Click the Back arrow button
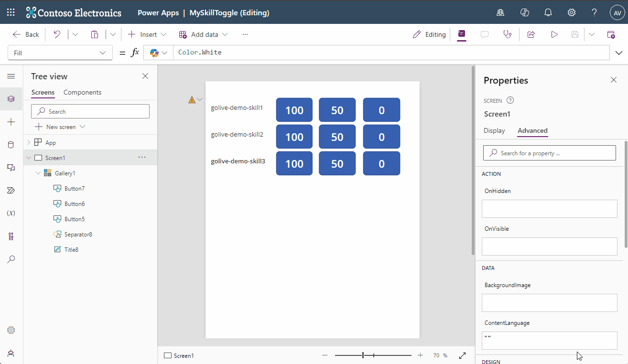The width and height of the screenshot is (628, 364). [x=26, y=34]
